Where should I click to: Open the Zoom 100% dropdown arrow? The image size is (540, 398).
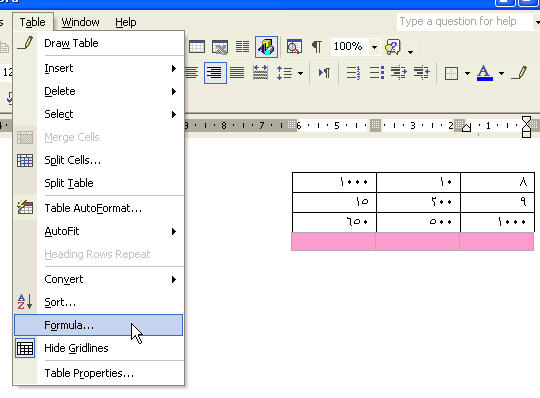[374, 47]
